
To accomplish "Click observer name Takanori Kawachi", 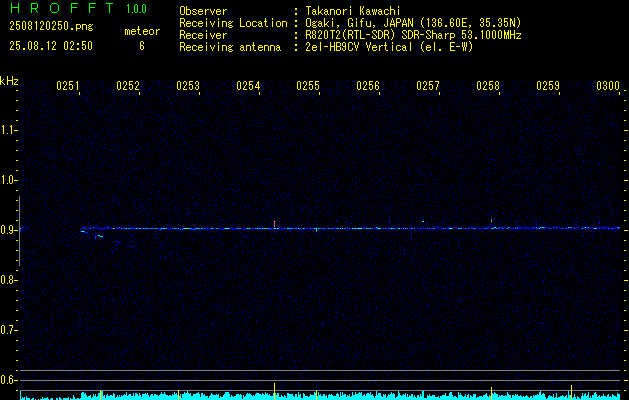I will pyautogui.click(x=353, y=11).
